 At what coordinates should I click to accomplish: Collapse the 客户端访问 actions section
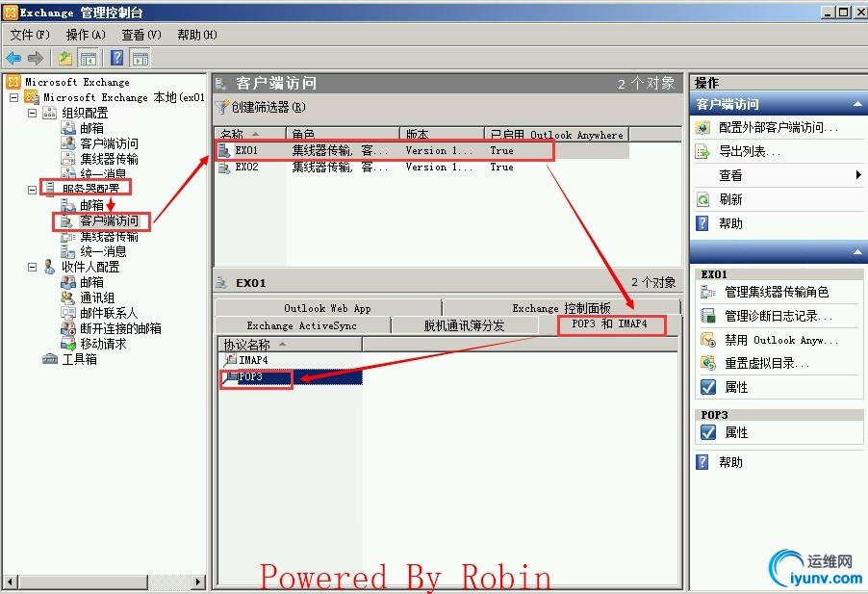coord(856,104)
